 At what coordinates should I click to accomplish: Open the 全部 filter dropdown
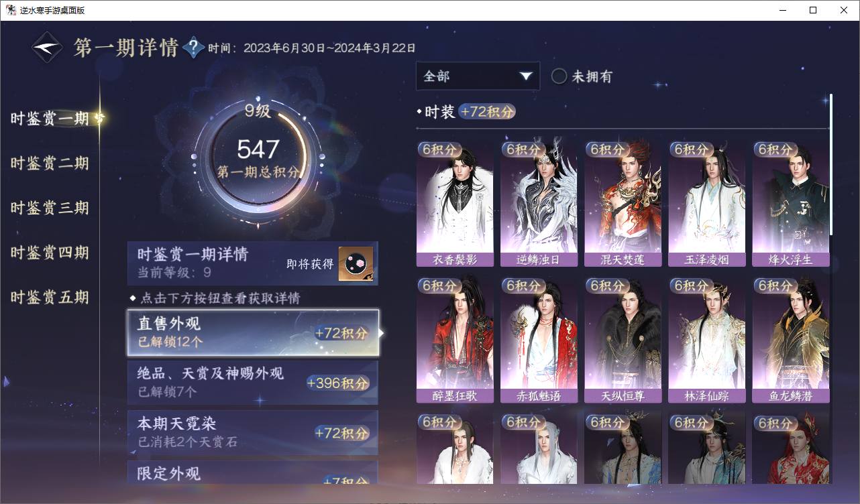(x=478, y=76)
